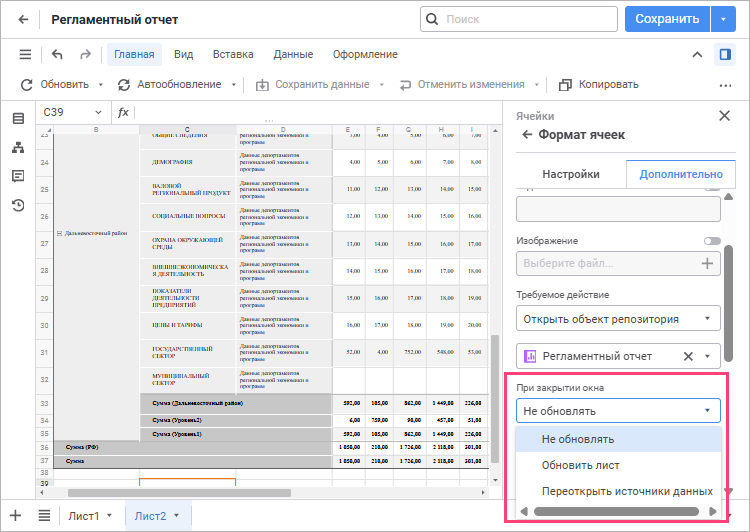
Task: Click the fx formula icon
Action: click(x=123, y=112)
